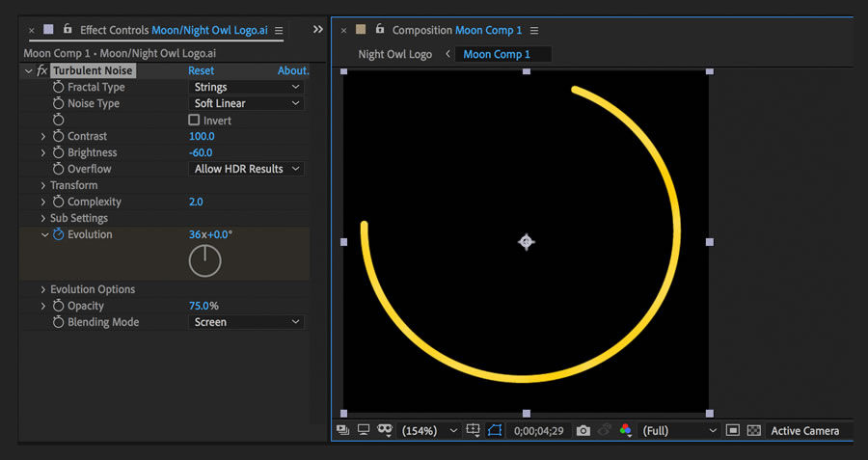This screenshot has width=868, height=460.
Task: Select the Composition Moon Comp 1 tab
Action: point(457,31)
